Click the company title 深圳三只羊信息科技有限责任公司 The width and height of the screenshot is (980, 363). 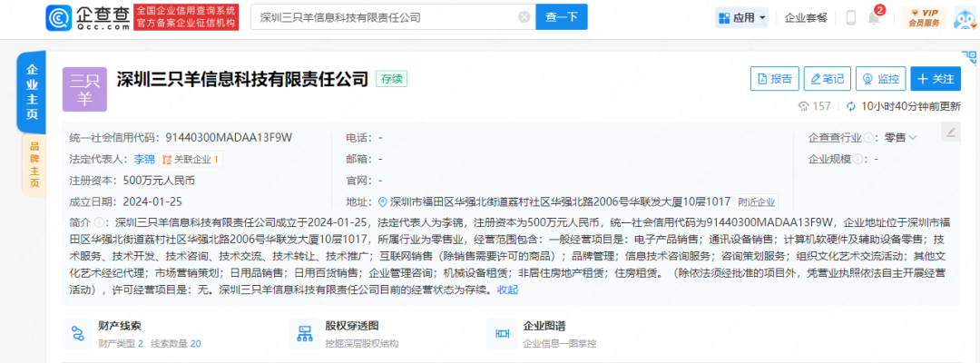(242, 79)
